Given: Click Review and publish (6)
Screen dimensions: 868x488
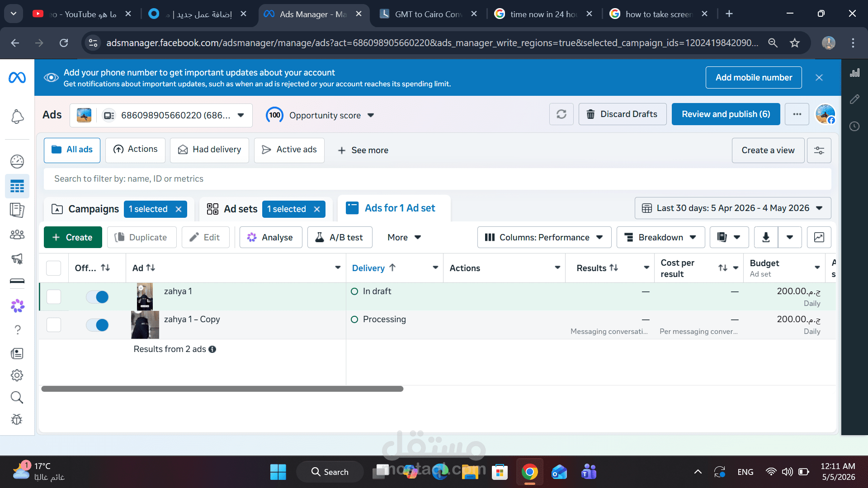Looking at the screenshot, I should pos(726,114).
